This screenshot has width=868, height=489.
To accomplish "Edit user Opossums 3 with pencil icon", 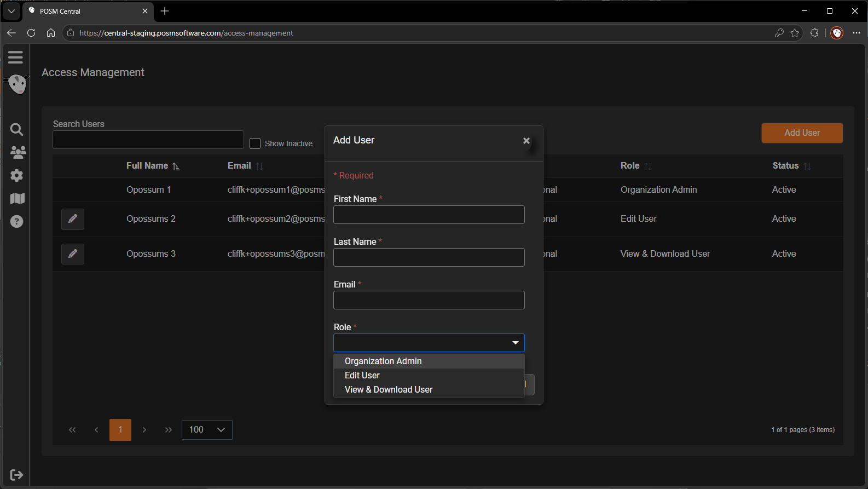I will [x=73, y=254].
